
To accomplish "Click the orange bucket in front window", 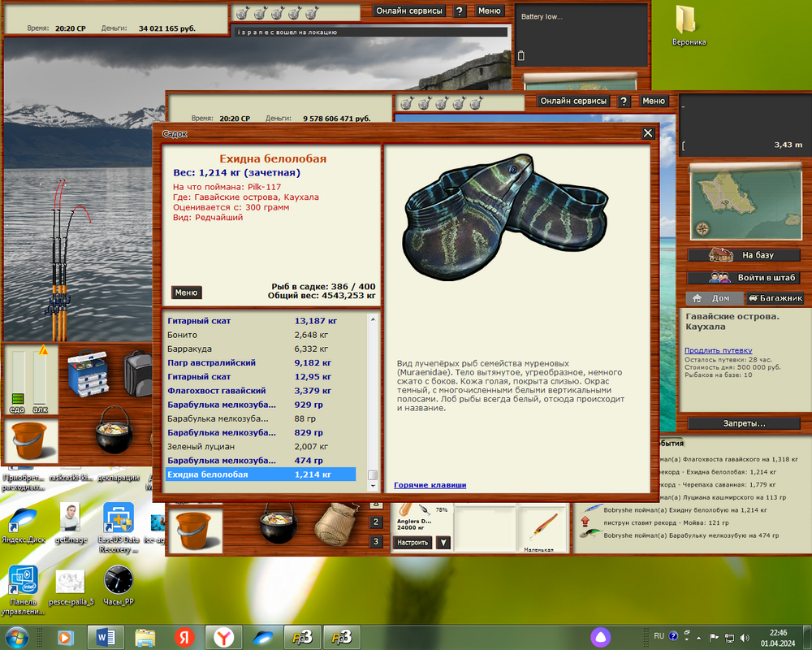I will [x=193, y=530].
